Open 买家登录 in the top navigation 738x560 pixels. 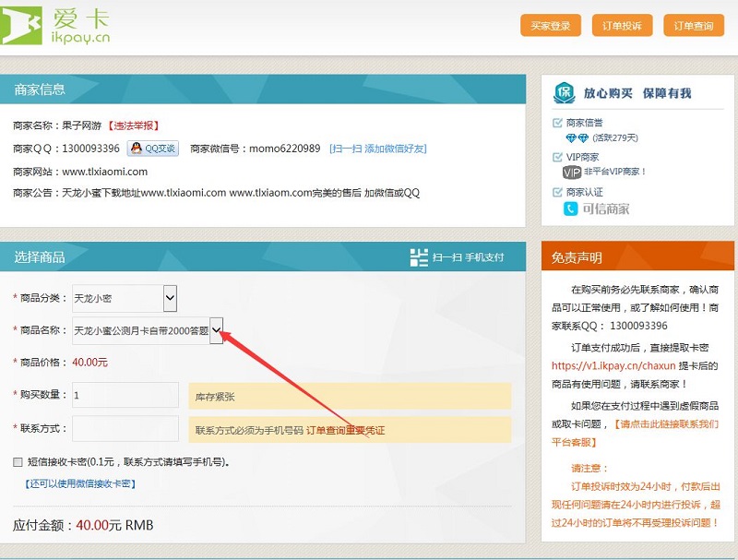pyautogui.click(x=551, y=26)
